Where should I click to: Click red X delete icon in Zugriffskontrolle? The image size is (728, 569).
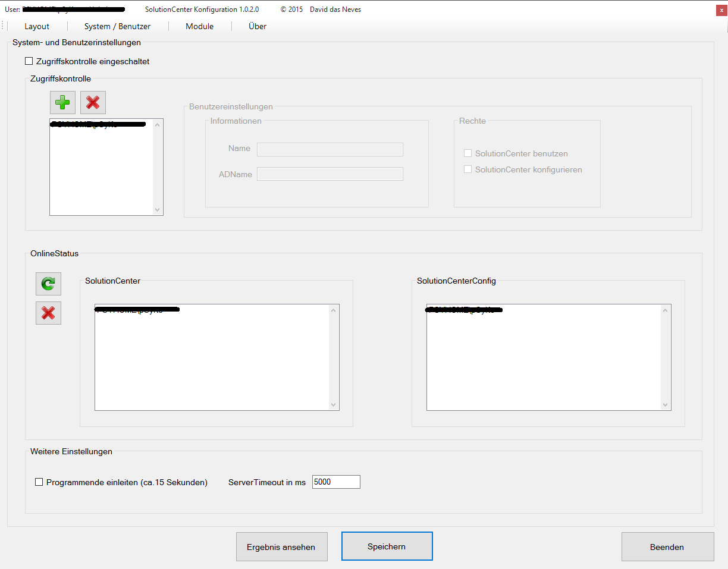coord(93,103)
